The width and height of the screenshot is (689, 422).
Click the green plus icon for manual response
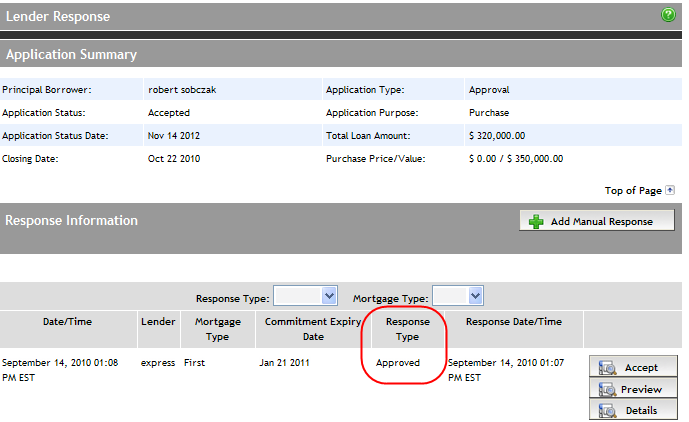pyautogui.click(x=536, y=221)
